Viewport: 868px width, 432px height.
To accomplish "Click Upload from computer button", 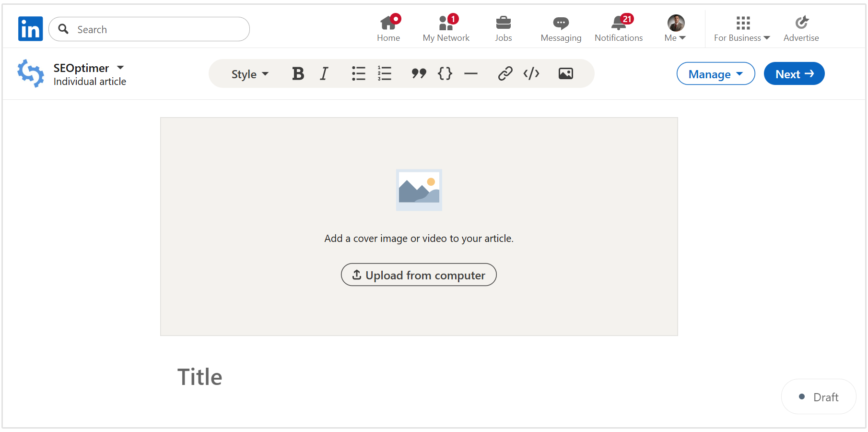I will [x=419, y=275].
